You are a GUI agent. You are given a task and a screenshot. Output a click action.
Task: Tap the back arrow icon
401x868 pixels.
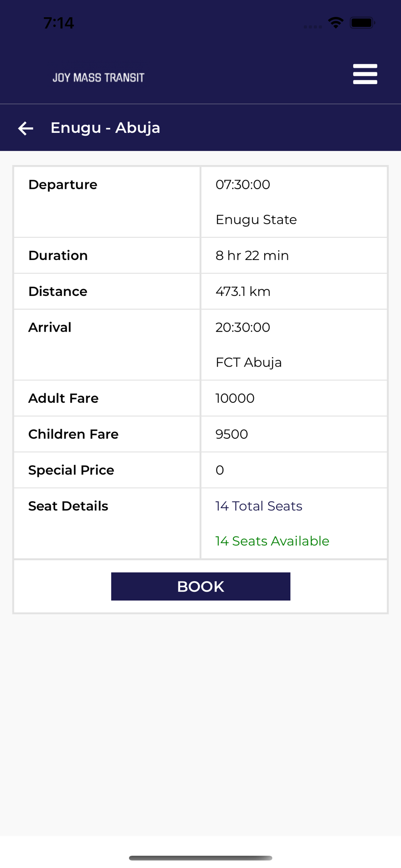pyautogui.click(x=26, y=128)
